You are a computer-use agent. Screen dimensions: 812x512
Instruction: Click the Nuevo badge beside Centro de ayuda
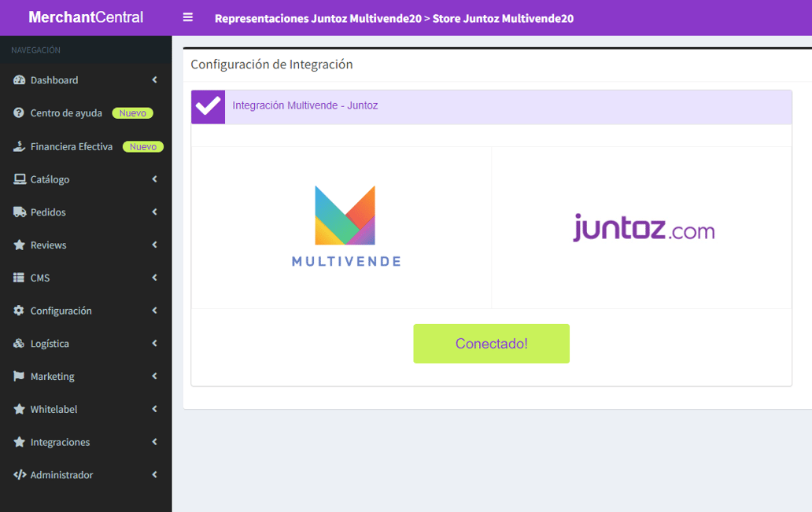pos(132,112)
